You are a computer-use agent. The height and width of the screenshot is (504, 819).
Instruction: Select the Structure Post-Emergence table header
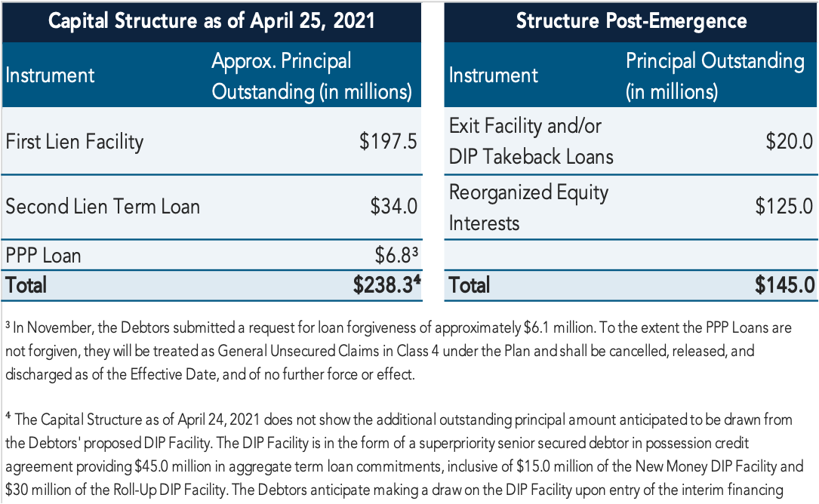(x=631, y=21)
